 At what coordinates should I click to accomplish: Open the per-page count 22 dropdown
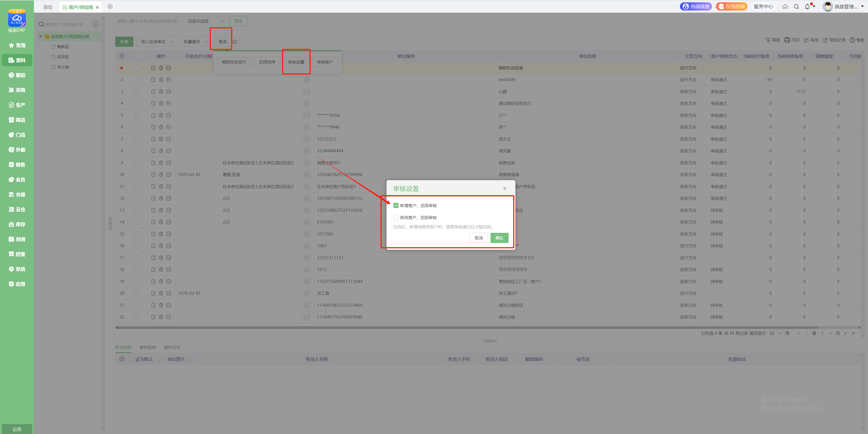[776, 333]
